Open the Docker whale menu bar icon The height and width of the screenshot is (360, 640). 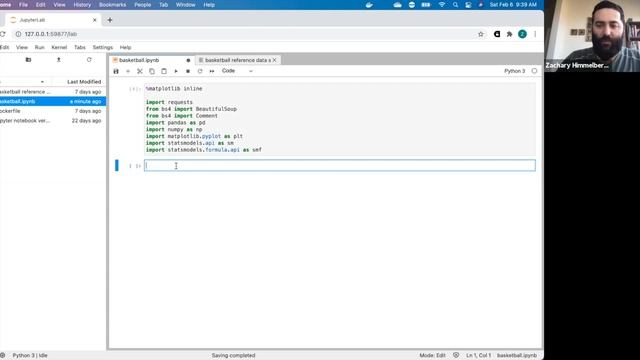point(369,5)
